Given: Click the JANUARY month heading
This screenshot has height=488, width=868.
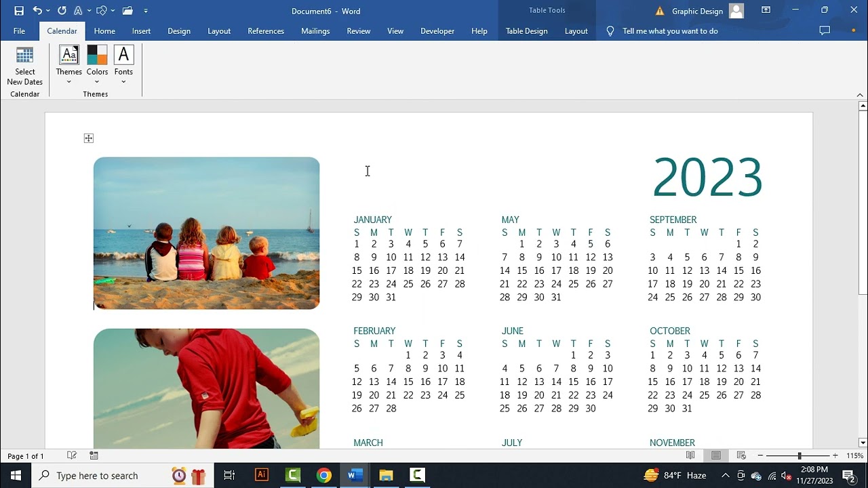Looking at the screenshot, I should coord(372,220).
